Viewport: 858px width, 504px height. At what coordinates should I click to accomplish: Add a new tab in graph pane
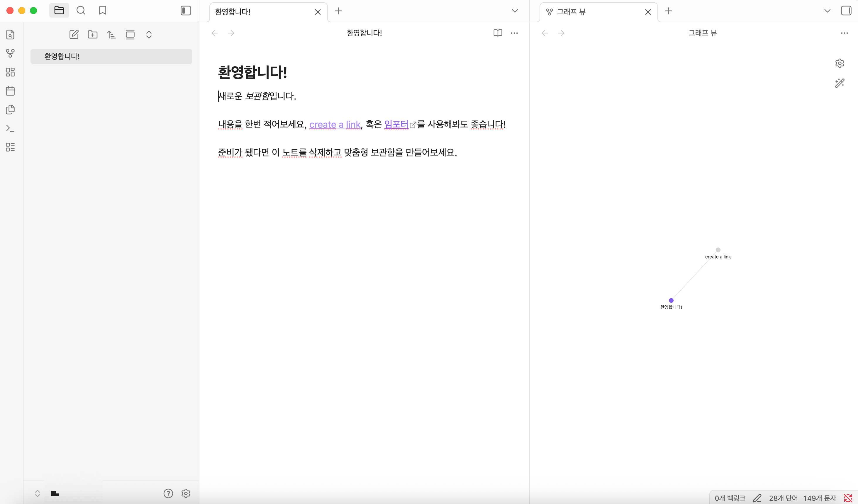pos(668,11)
